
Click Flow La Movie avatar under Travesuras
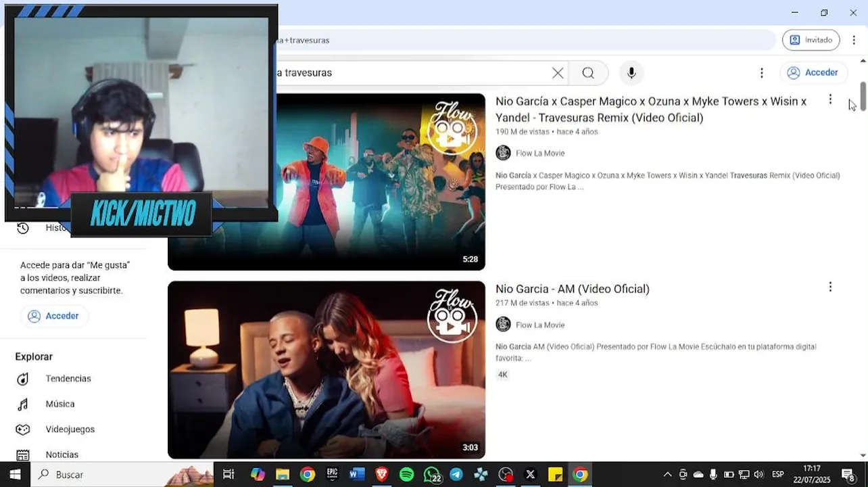(x=503, y=153)
